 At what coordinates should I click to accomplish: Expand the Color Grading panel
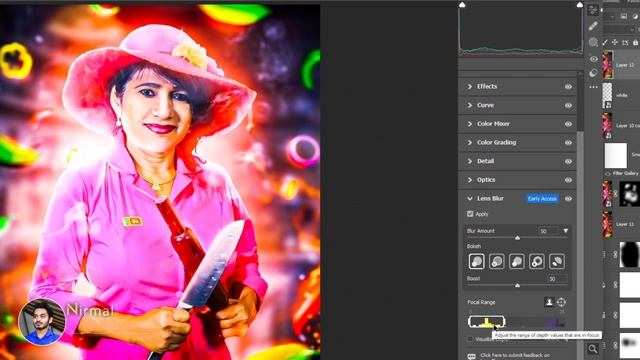470,142
